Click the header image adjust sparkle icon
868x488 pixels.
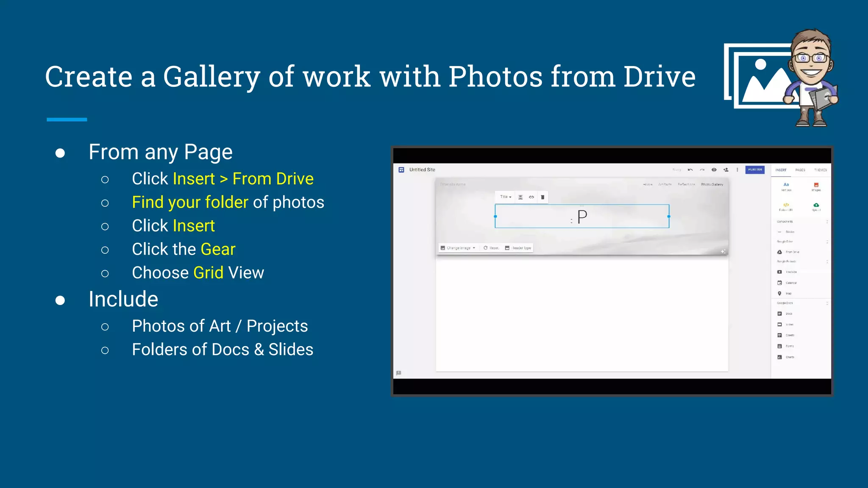[x=723, y=252]
